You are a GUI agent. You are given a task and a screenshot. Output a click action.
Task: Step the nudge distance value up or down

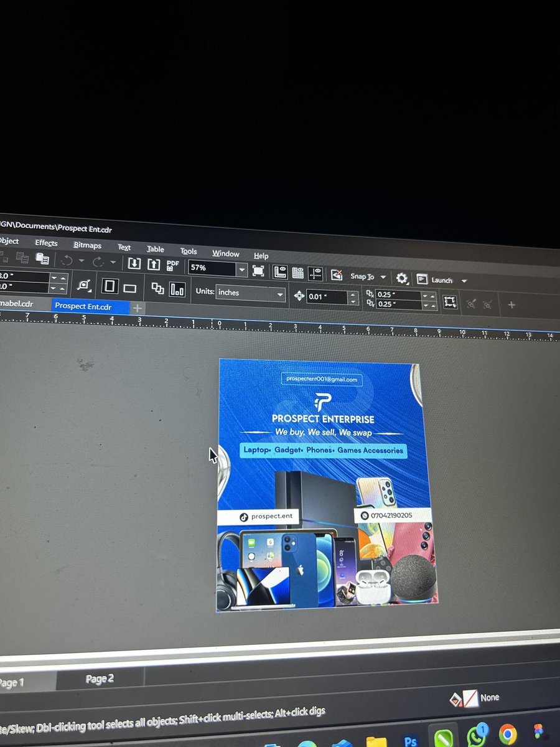pyautogui.click(x=353, y=298)
